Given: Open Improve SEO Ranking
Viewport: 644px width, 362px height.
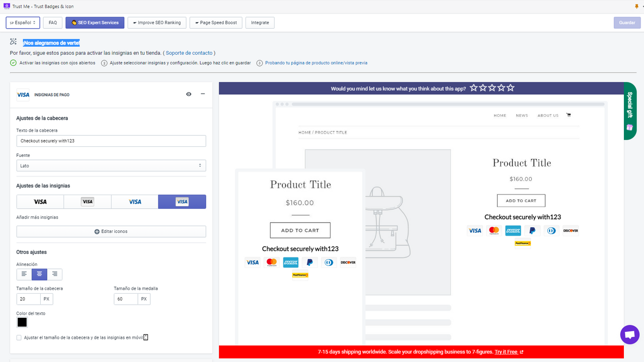Looking at the screenshot, I should click(x=157, y=23).
